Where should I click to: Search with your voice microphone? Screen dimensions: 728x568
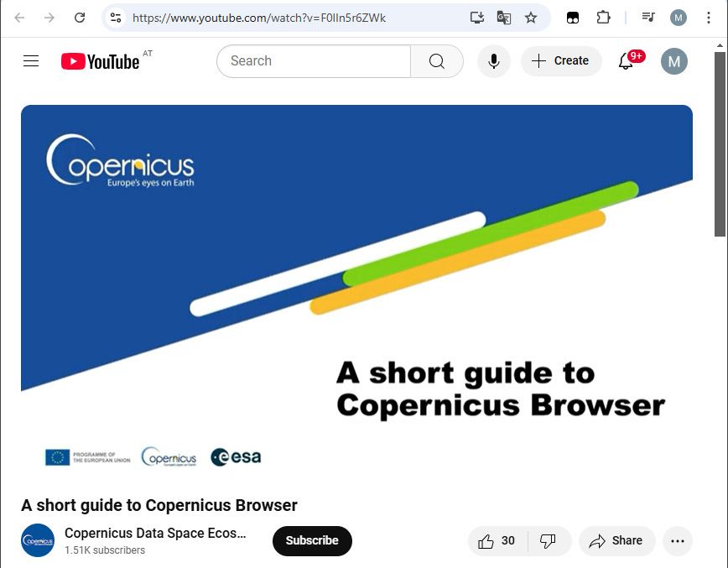494,61
